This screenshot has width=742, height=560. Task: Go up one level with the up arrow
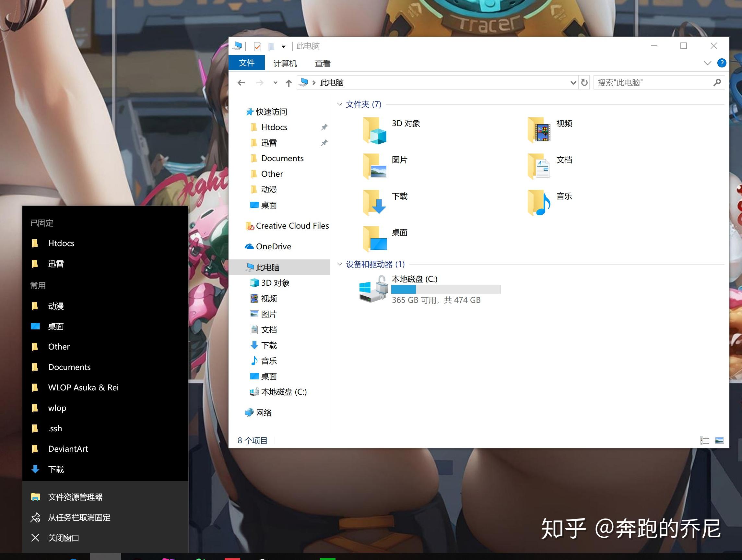point(289,83)
